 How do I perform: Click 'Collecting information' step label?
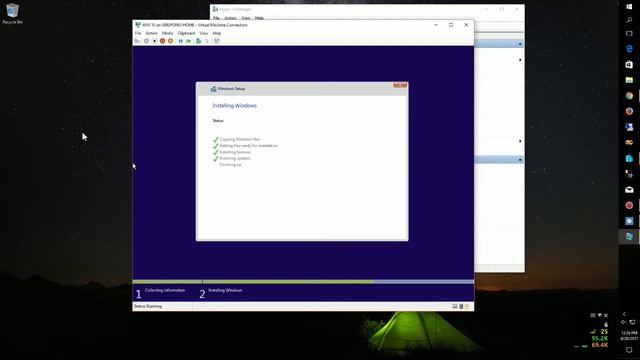click(165, 290)
